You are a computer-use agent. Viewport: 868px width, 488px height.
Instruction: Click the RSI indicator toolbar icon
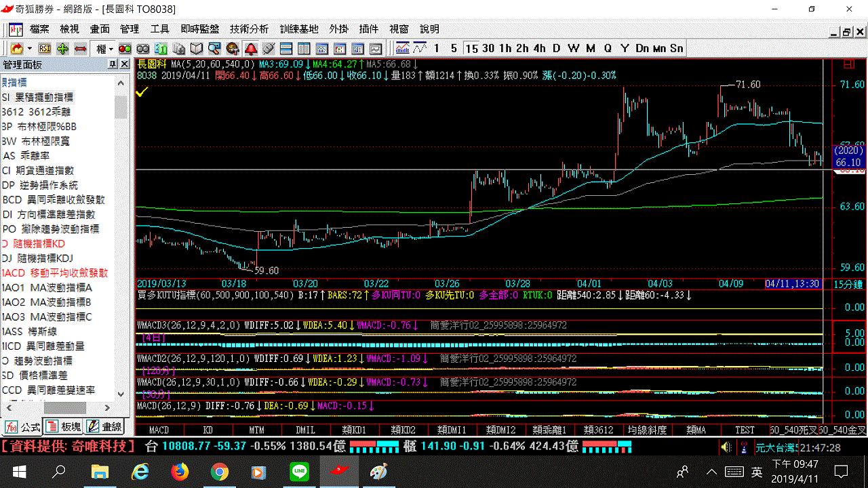coord(45,48)
